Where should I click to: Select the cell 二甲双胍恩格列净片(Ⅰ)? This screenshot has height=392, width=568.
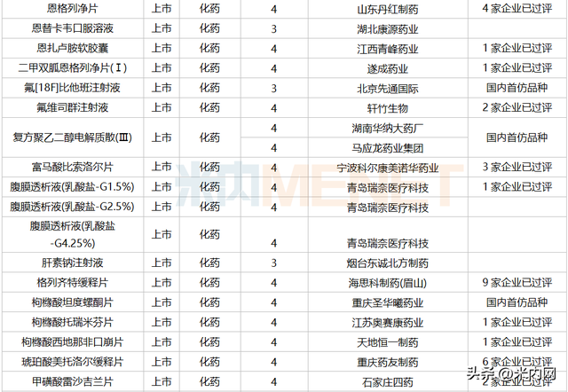pyautogui.click(x=73, y=68)
